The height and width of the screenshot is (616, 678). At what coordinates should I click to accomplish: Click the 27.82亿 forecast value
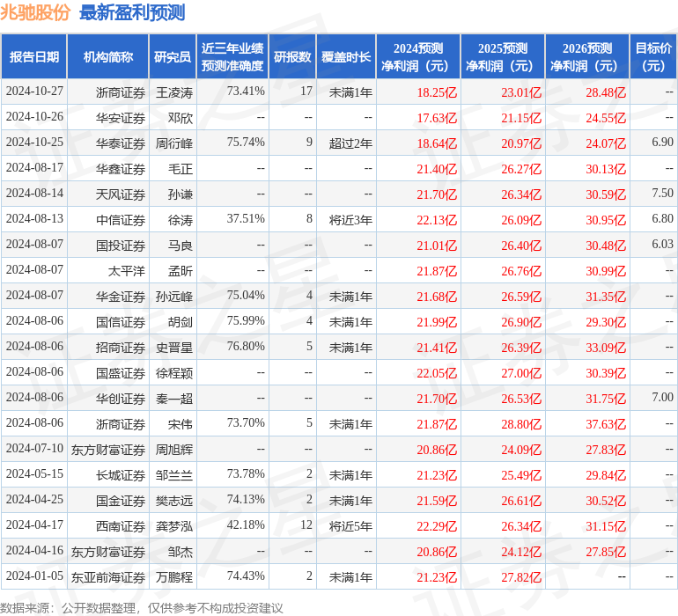(521, 577)
